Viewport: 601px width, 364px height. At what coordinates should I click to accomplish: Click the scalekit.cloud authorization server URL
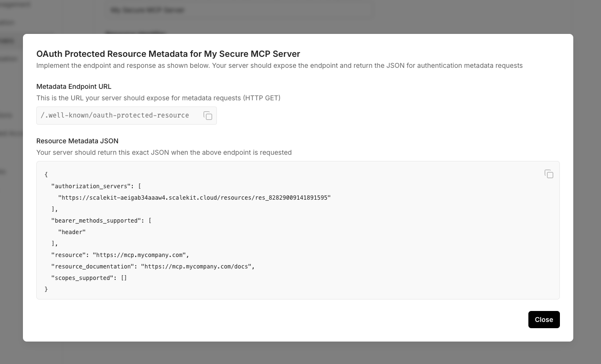[194, 198]
